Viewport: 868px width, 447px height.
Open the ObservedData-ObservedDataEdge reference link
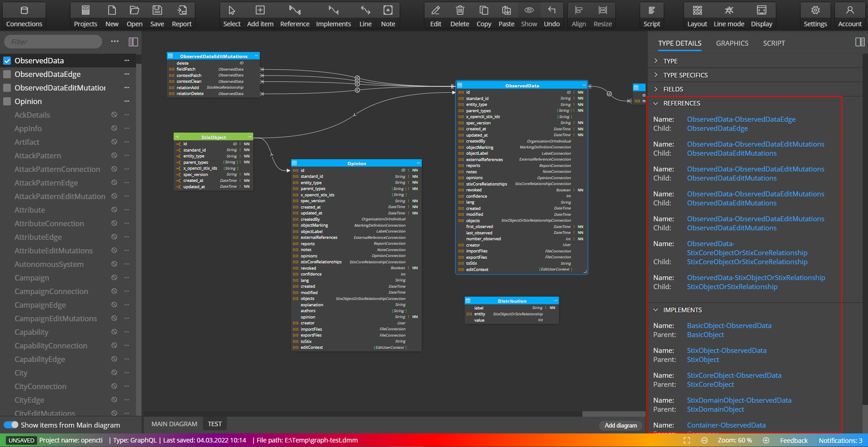(x=741, y=119)
